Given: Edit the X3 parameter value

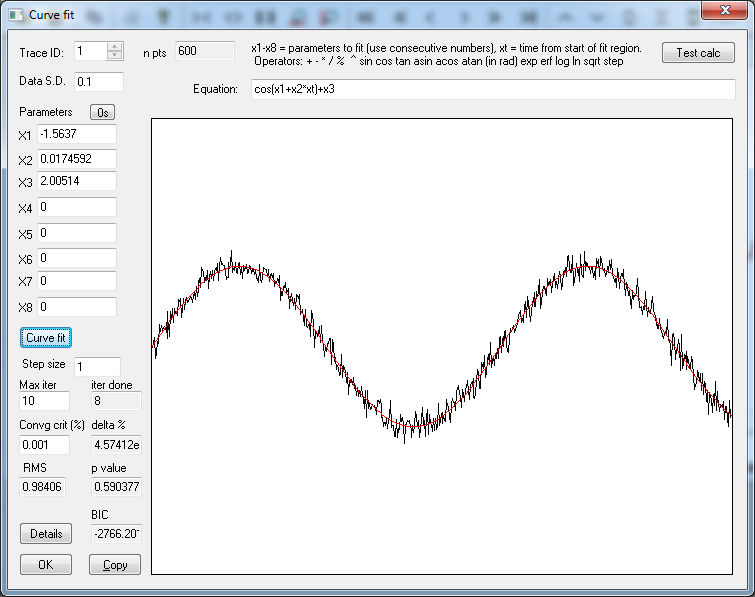Looking at the screenshot, I should click(x=77, y=181).
